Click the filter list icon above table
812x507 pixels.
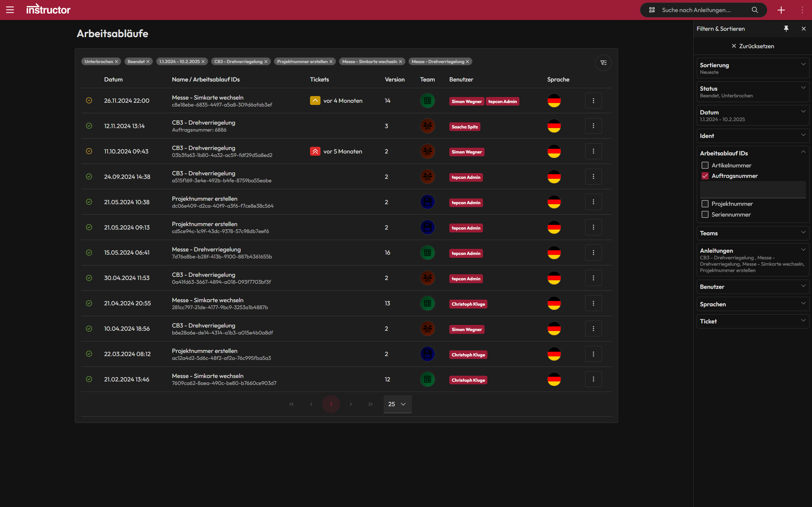click(x=603, y=63)
